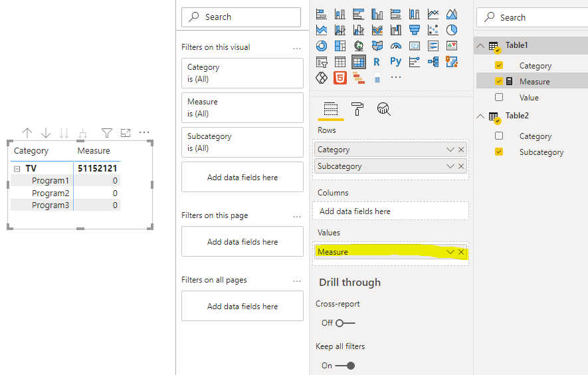The width and height of the screenshot is (588, 375).
Task: Select the Stacked bar chart visual
Action: (x=322, y=14)
